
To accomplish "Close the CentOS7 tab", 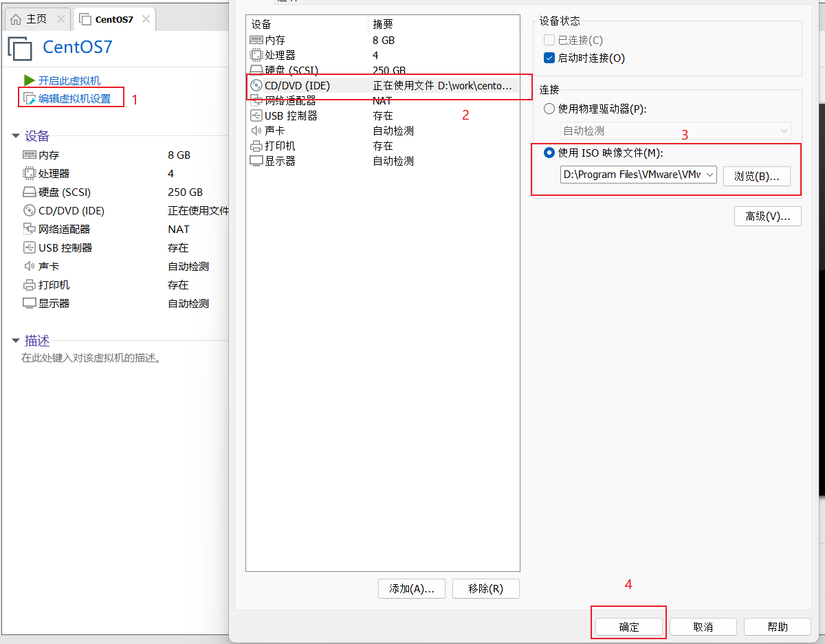I will click(x=146, y=19).
